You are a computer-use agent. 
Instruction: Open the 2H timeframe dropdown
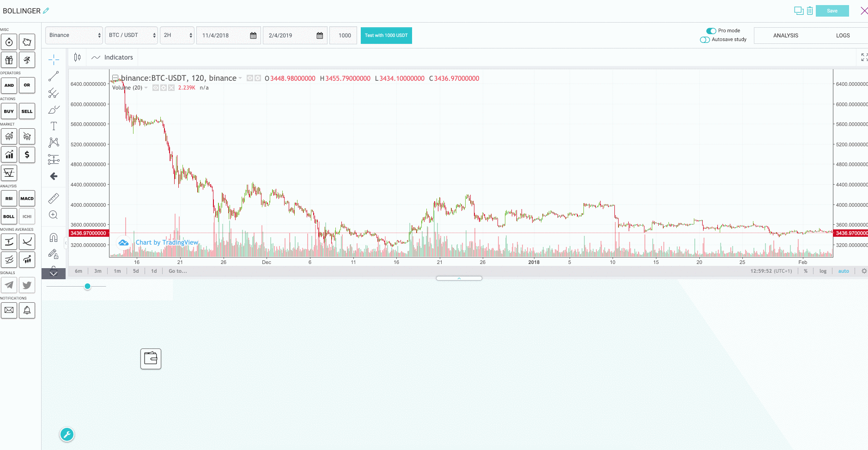coord(177,36)
